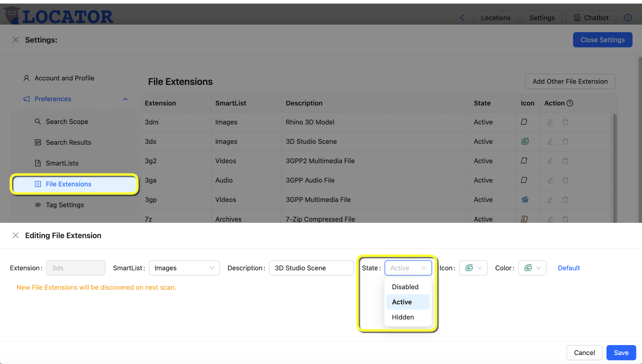642x364 pixels.
Task: Click the file icon in 3dm row
Action: 524,122
